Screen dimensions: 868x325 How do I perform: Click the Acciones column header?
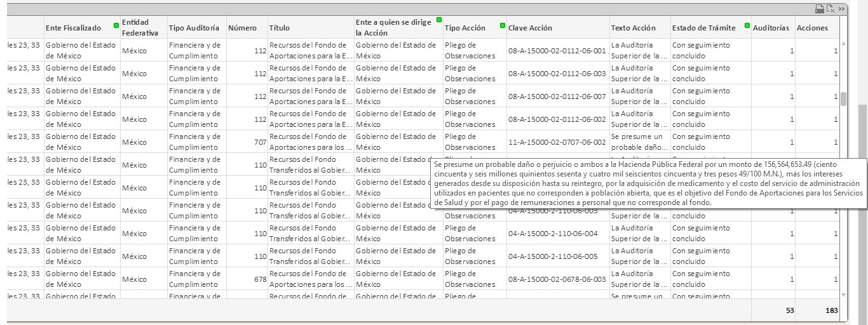[x=812, y=28]
